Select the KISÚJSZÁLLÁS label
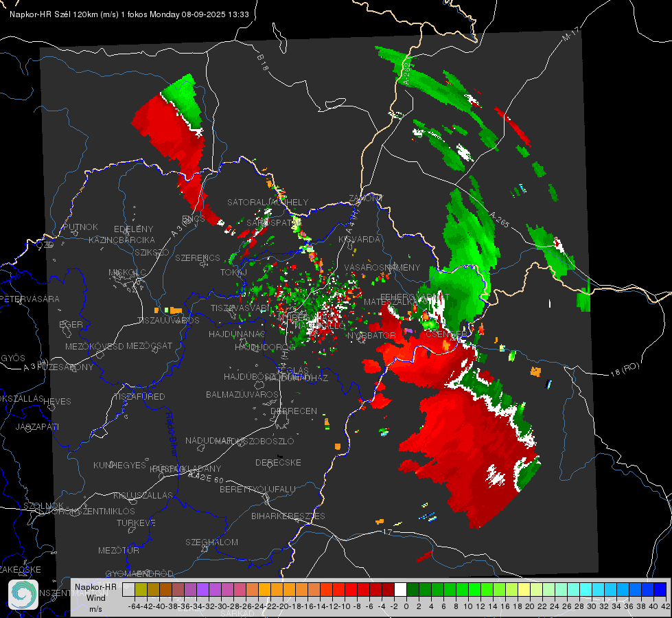672x618 pixels. pyautogui.click(x=143, y=495)
